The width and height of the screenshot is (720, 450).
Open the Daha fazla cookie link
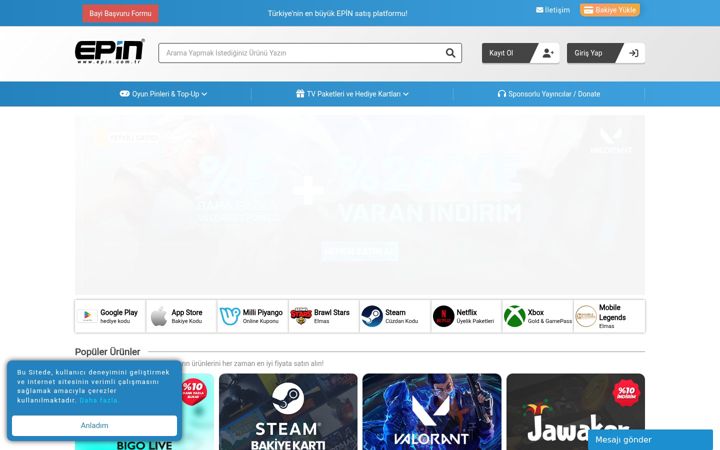click(x=99, y=400)
